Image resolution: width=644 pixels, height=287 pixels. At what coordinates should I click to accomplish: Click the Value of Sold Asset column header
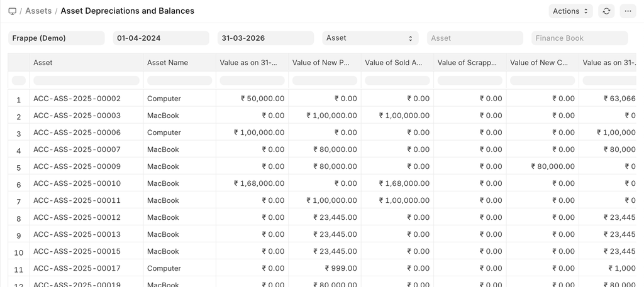pyautogui.click(x=397, y=63)
